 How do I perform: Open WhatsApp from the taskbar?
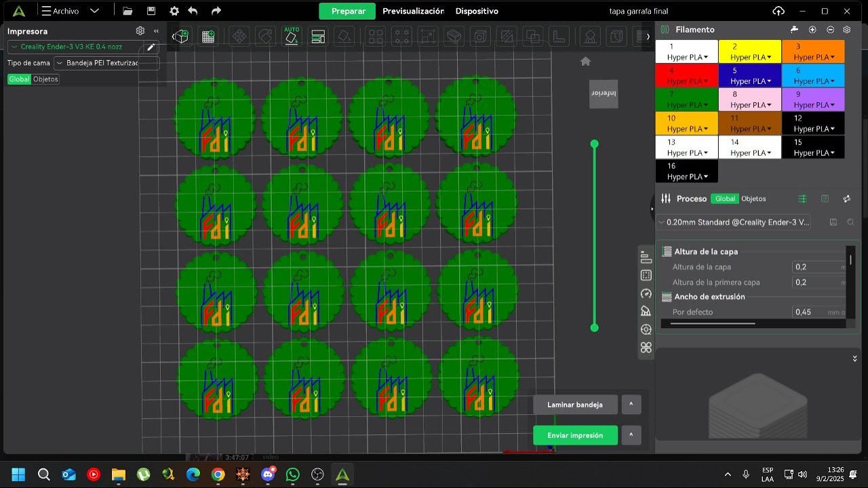[292, 474]
